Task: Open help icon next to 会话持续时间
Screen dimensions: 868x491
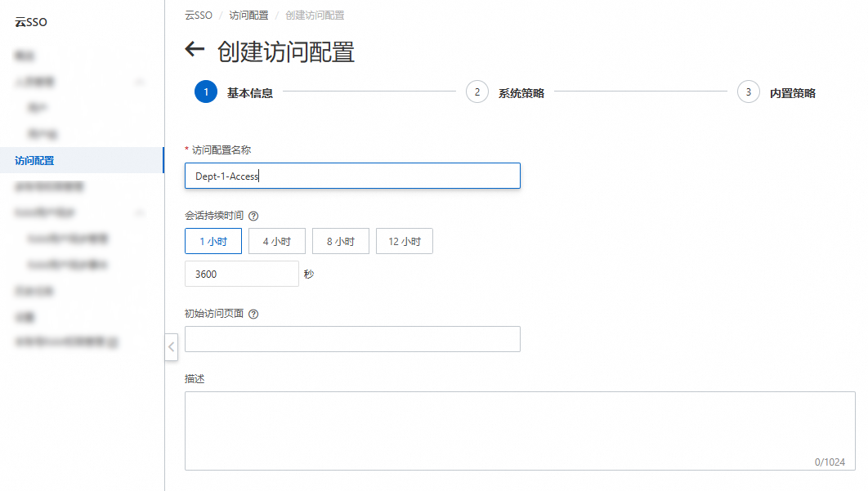Action: (253, 216)
